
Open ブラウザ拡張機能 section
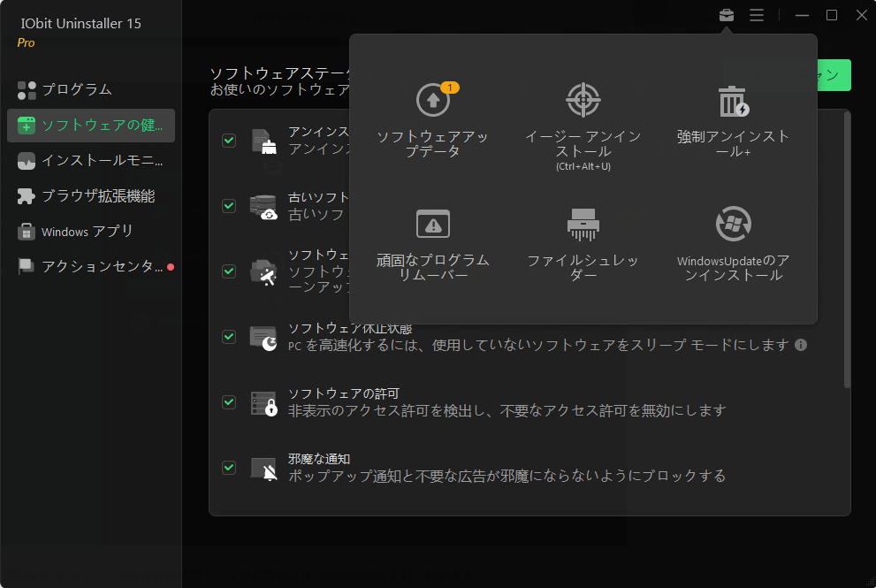[91, 196]
